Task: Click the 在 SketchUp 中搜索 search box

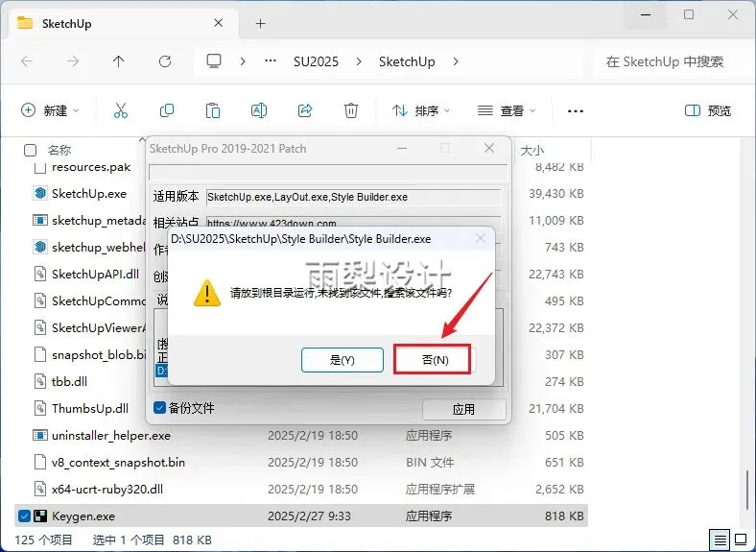Action: pyautogui.click(x=665, y=61)
